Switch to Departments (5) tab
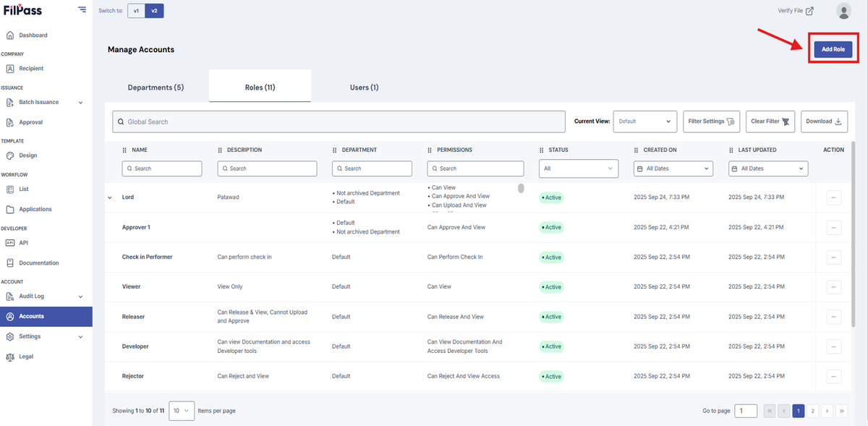This screenshot has height=426, width=868. pyautogui.click(x=156, y=88)
